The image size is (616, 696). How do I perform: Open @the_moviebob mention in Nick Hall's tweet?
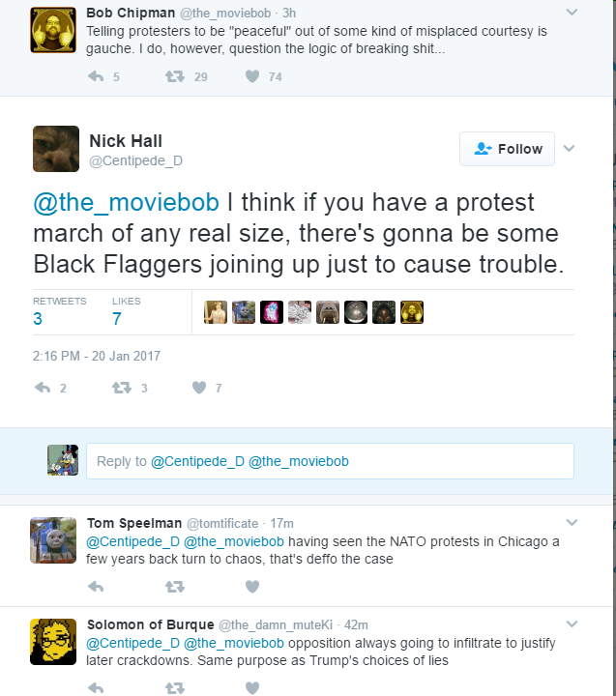126,203
